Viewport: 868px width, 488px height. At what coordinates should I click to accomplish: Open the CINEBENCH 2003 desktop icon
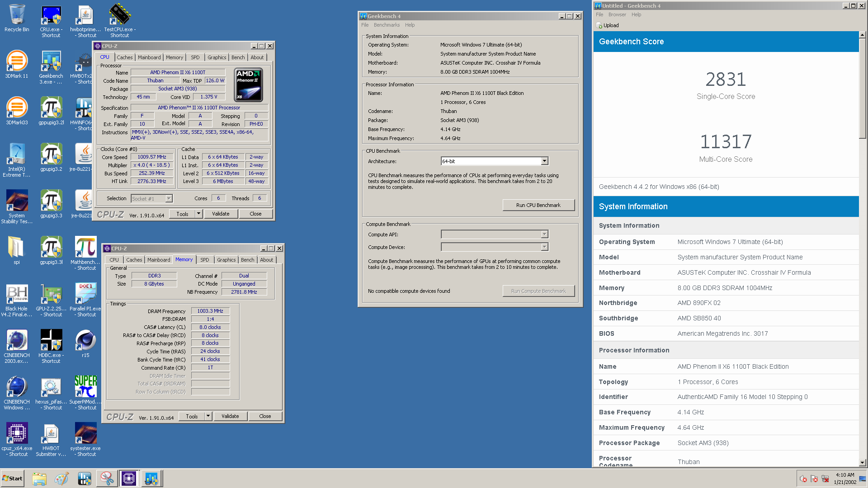[x=17, y=347]
